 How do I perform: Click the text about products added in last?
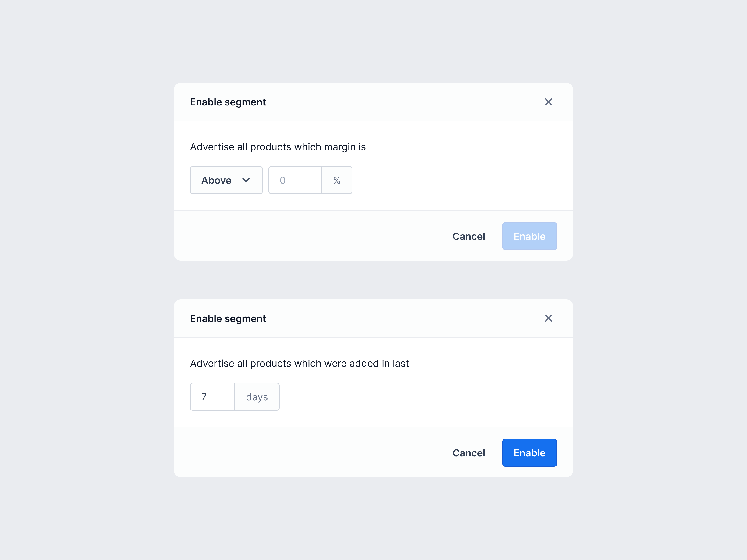point(299,363)
